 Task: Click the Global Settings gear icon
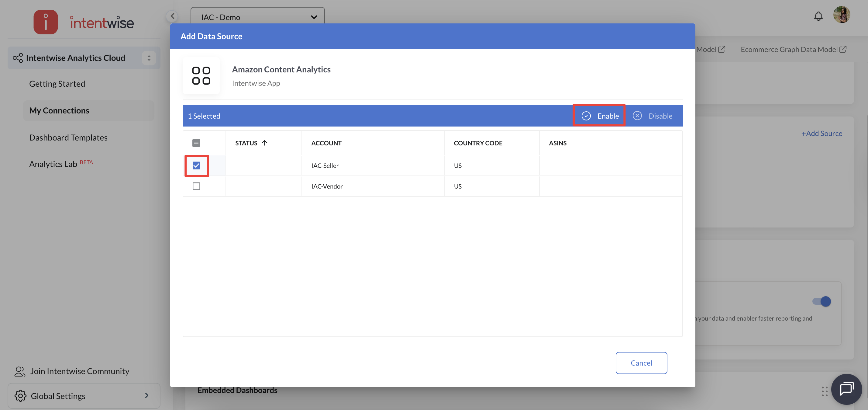[x=20, y=395]
